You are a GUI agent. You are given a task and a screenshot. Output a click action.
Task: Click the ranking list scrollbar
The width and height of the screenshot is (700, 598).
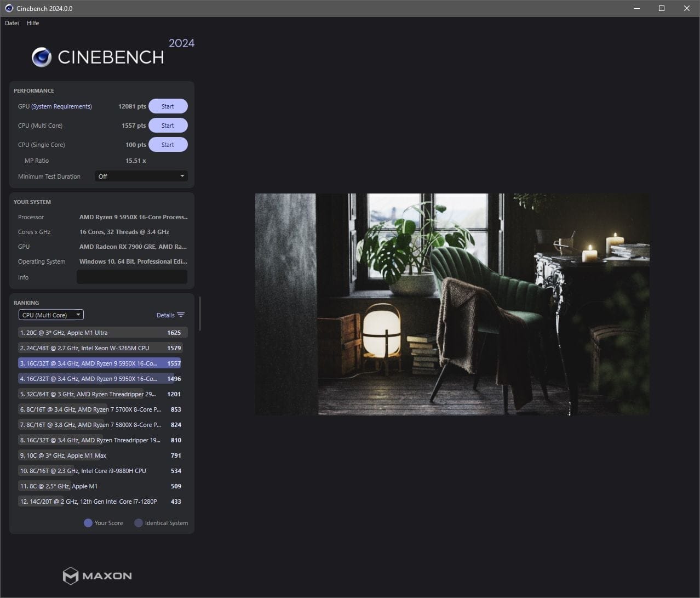click(200, 314)
